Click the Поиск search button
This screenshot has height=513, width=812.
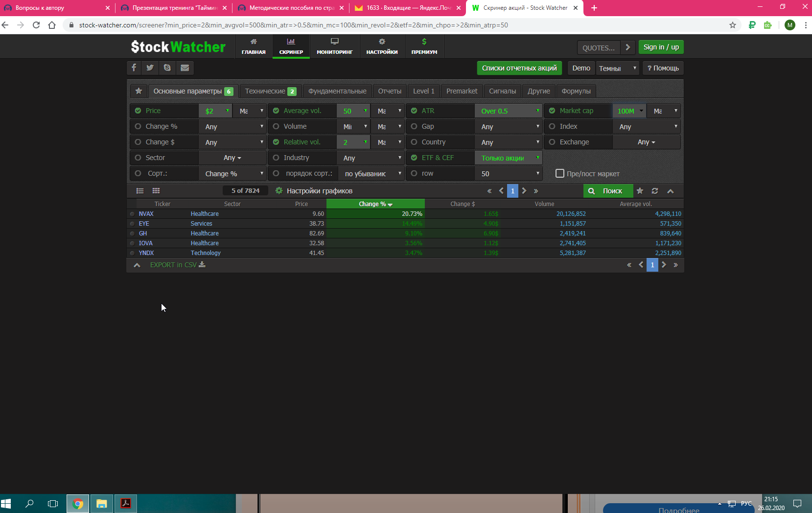tap(608, 191)
